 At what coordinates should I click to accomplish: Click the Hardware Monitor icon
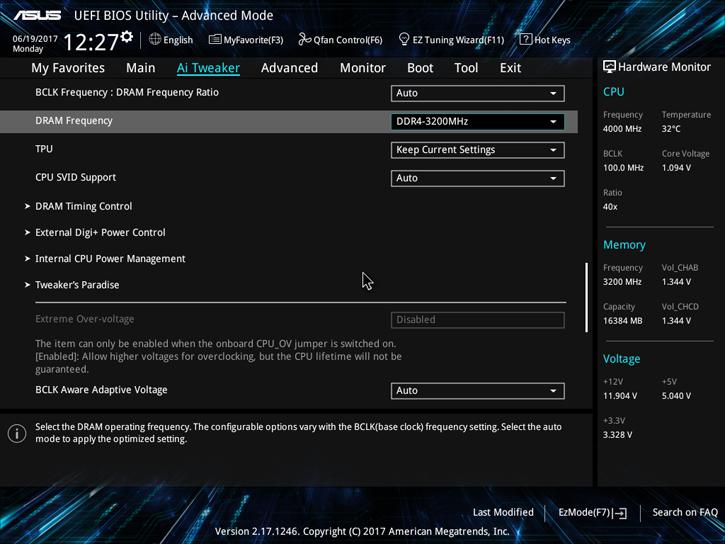click(609, 67)
